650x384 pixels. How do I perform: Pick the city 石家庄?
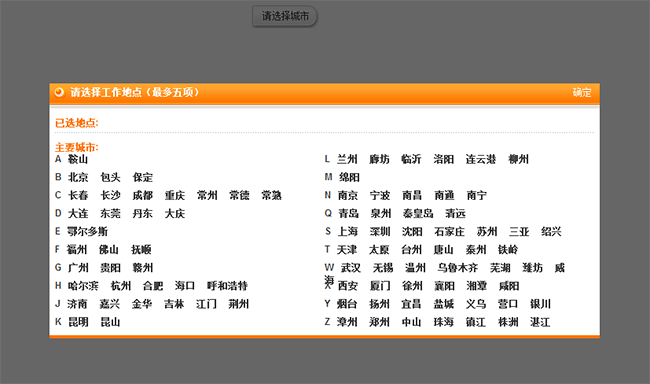[449, 231]
